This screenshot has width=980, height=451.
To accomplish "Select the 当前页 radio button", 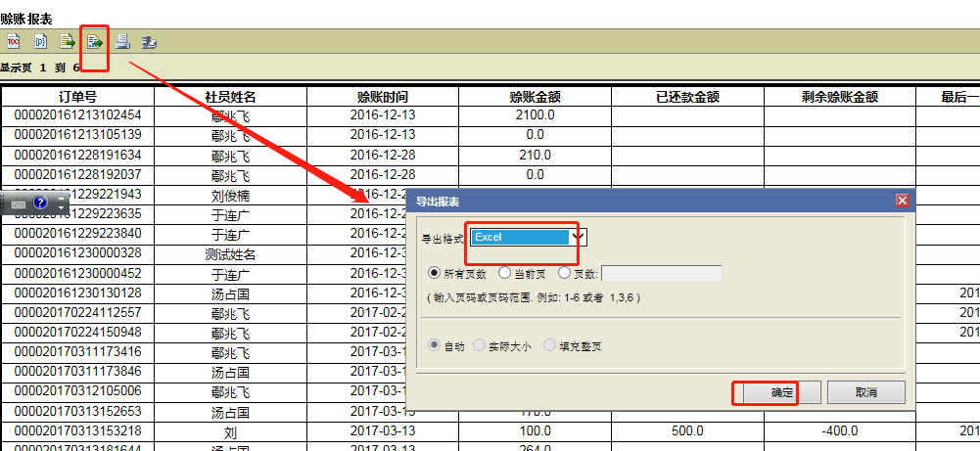I will click(x=504, y=273).
